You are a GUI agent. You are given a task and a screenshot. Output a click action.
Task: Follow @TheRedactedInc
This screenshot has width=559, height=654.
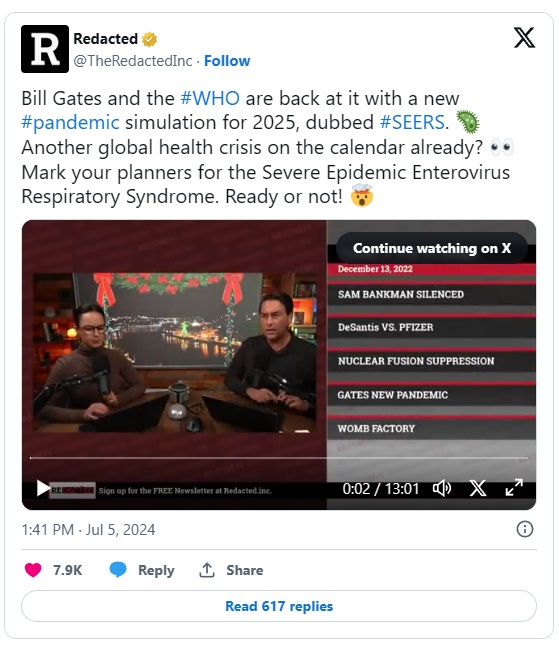(227, 61)
